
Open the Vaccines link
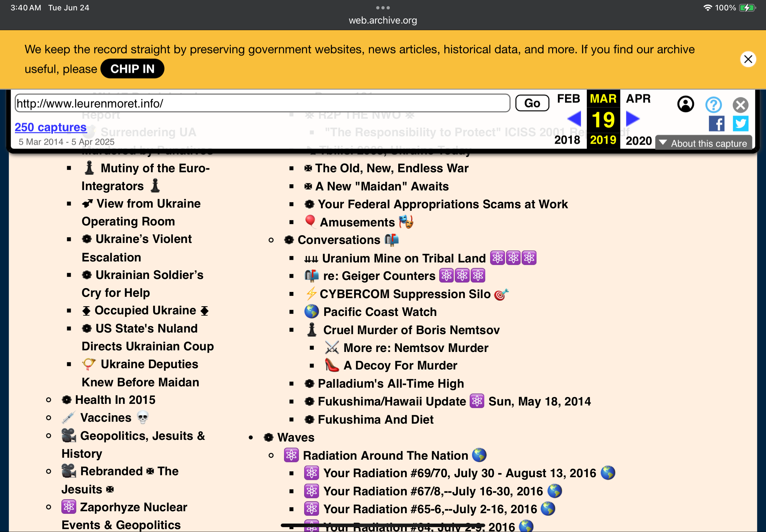(x=105, y=418)
